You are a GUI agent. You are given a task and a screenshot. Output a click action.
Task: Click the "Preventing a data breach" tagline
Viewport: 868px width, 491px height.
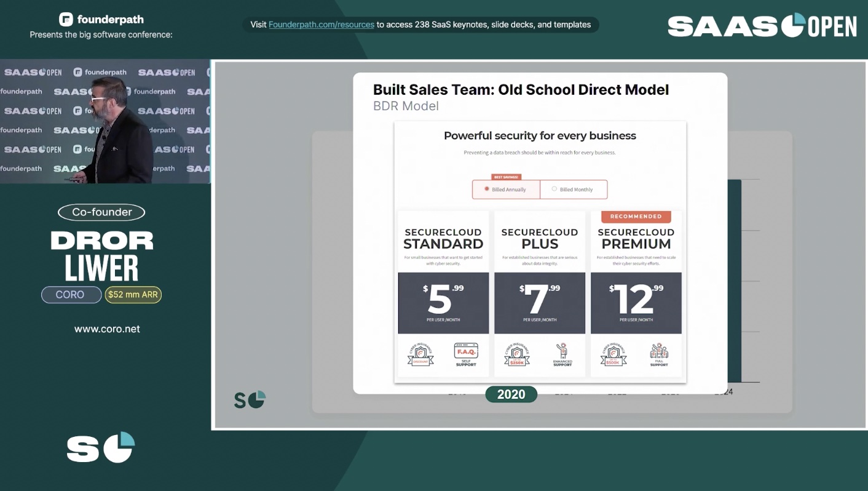(540, 153)
